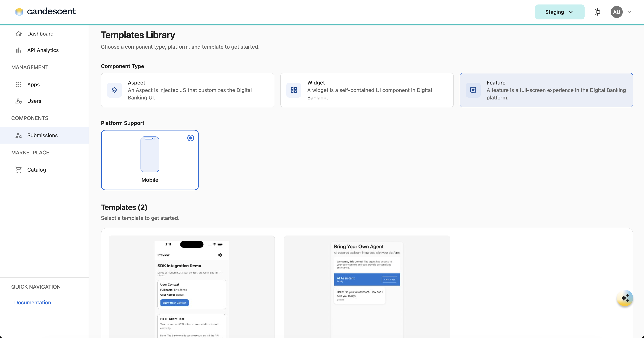This screenshot has width=644, height=338.
Task: Select the Feature component type card
Action: pos(546,90)
